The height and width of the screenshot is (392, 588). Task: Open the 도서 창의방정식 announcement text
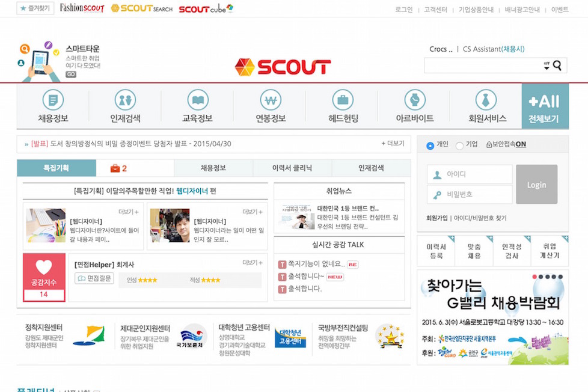[x=131, y=144]
